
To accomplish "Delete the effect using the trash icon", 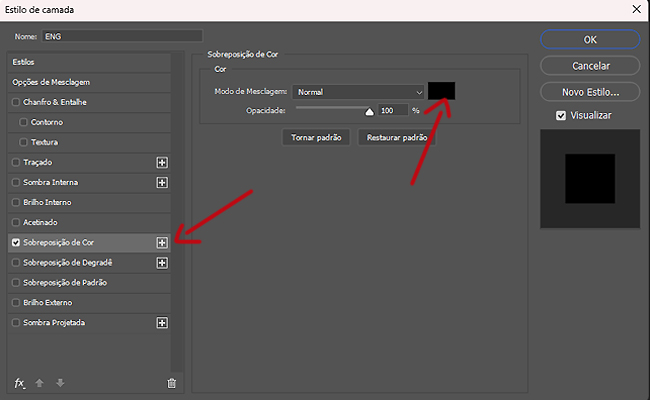I will pyautogui.click(x=172, y=383).
